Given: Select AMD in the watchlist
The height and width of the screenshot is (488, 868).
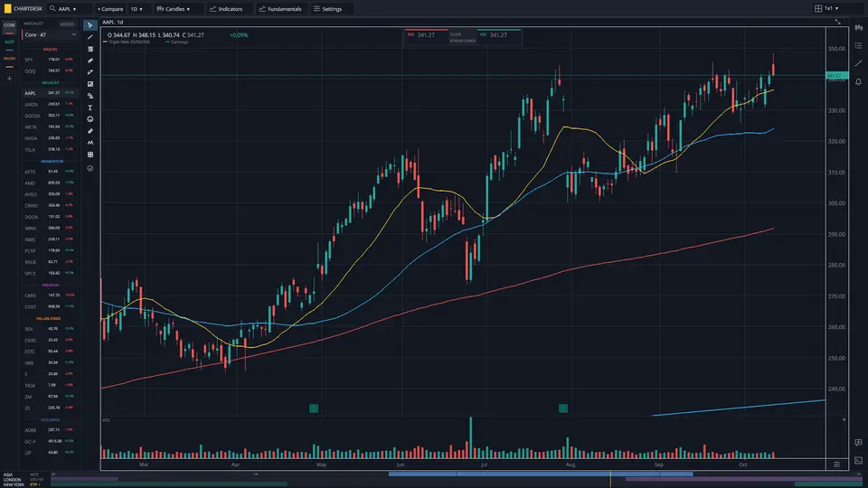Looking at the screenshot, I should pyautogui.click(x=49, y=183).
